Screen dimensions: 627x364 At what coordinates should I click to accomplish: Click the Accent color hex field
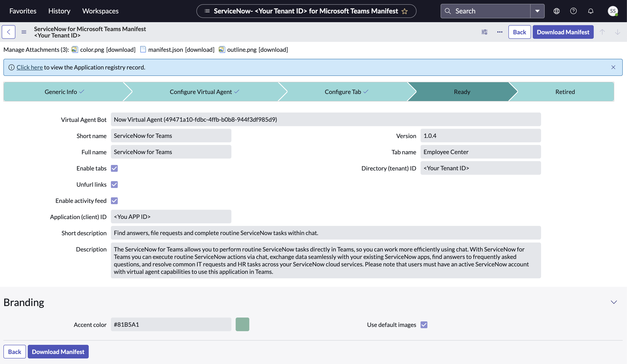coord(171,324)
